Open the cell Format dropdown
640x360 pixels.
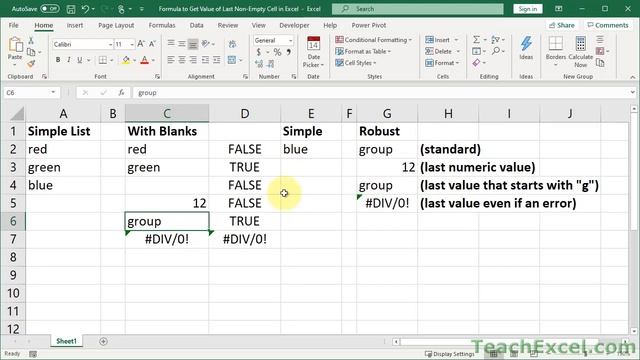(442, 62)
